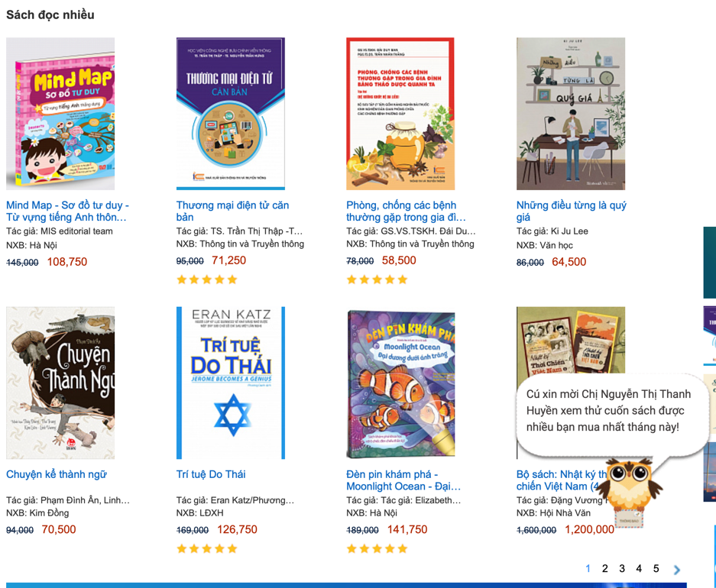Go to page 3 of results
Screen dimensions: 716x588
(x=621, y=568)
